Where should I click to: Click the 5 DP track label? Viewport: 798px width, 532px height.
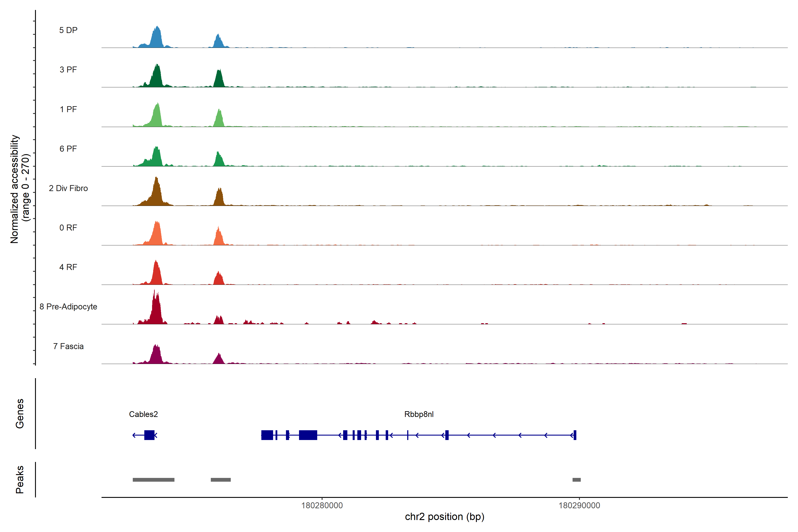click(68, 30)
